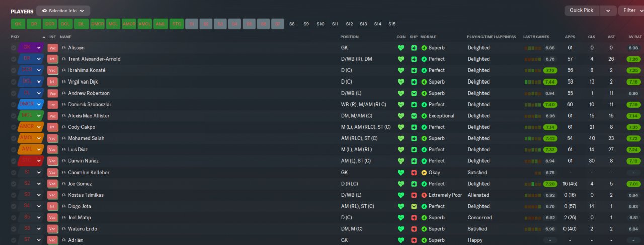Toggle selection check for Ibrahima Konaté

pyautogui.click(x=14, y=70)
